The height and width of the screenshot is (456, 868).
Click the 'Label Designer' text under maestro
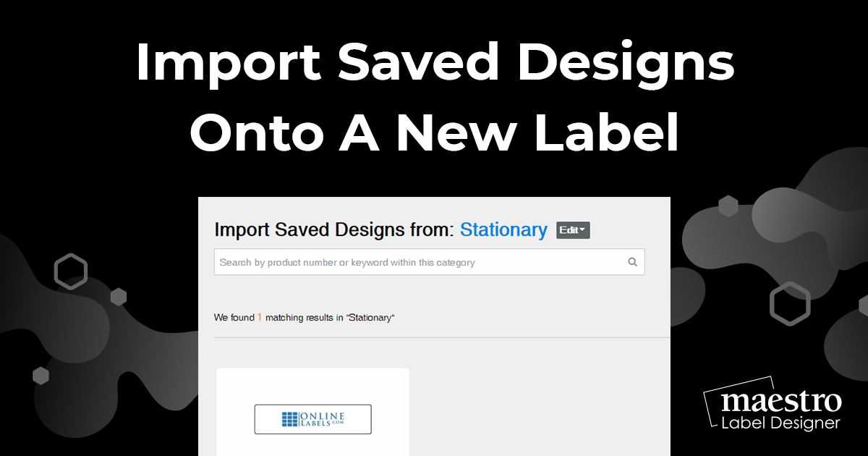[x=780, y=422]
